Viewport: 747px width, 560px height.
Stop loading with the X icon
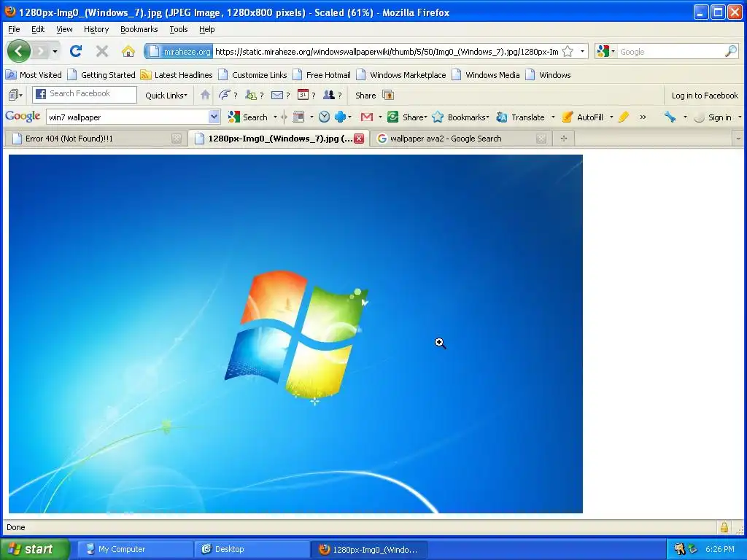coord(101,51)
